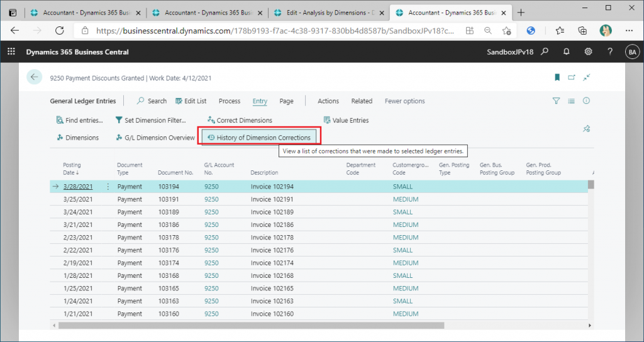The height and width of the screenshot is (342, 644).
Task: Click the search magnifier in Business Central header
Action: point(545,52)
